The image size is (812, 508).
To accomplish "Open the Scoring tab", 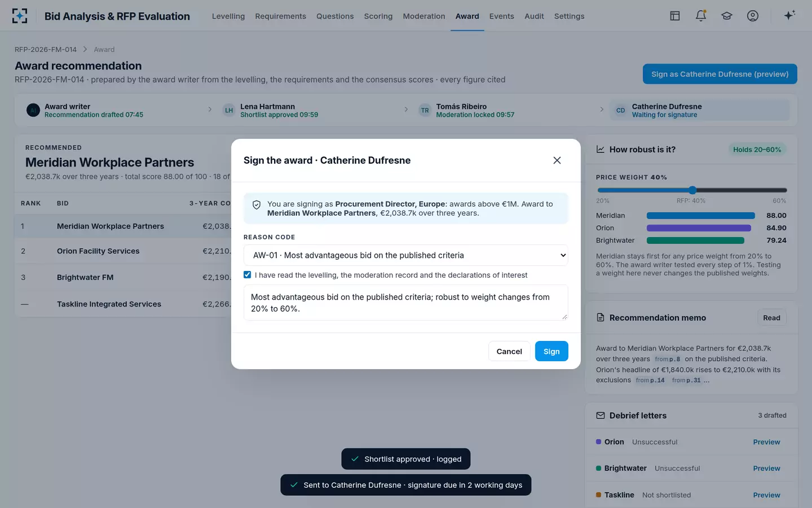I will click(378, 16).
